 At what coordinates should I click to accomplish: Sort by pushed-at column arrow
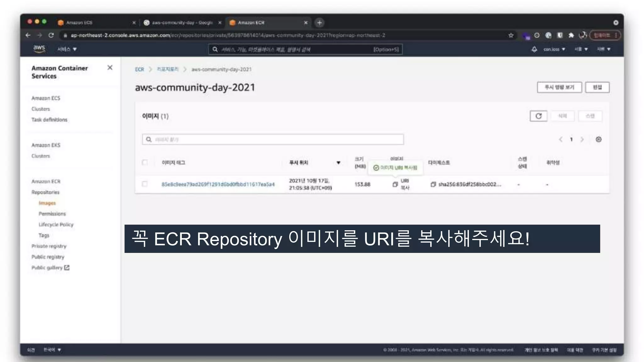click(x=338, y=163)
